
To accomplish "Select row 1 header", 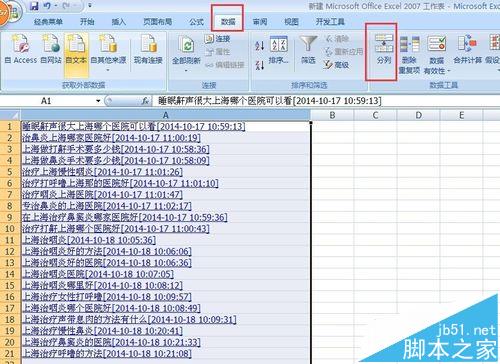I will (x=10, y=127).
